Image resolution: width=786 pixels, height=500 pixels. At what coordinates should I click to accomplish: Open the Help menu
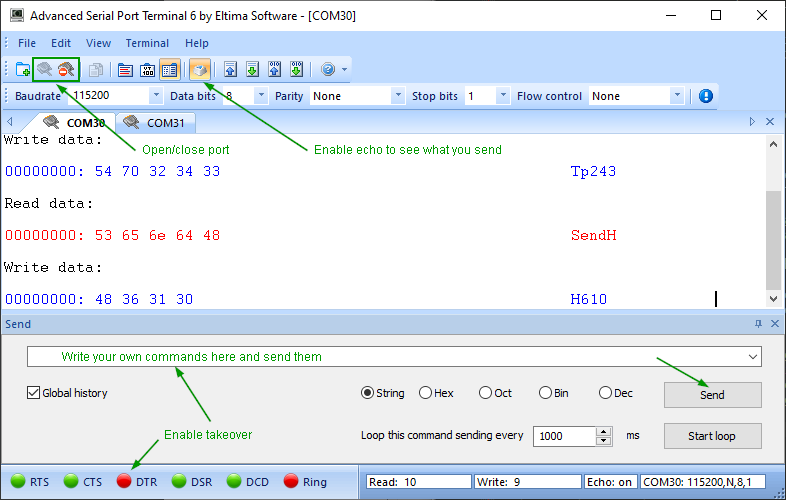[x=196, y=43]
